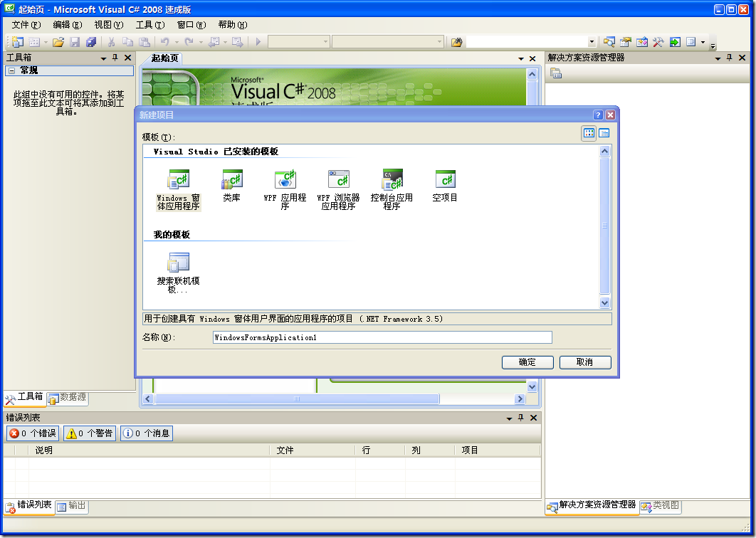This screenshot has height=538, width=756.
Task: Click the Toolbox hammer-wrench toolbar icon
Action: pos(658,43)
